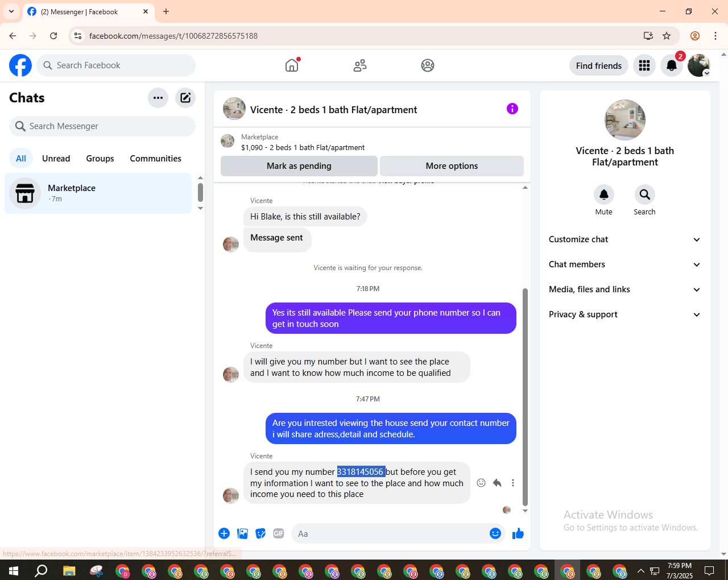Screen dimensions: 728x580
Task: Reload the browser page
Action: coord(53,36)
